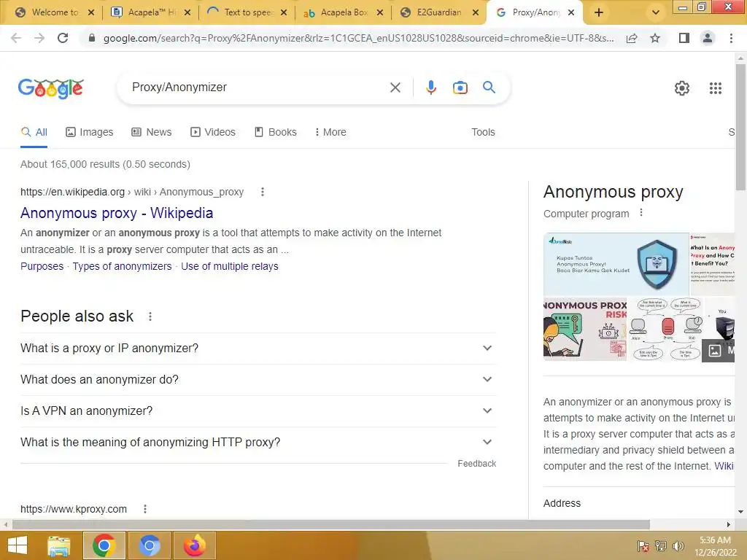Viewport: 747px width, 560px height.
Task: Open the shield Anonymous Proxy thumbnail
Action: (x=616, y=264)
